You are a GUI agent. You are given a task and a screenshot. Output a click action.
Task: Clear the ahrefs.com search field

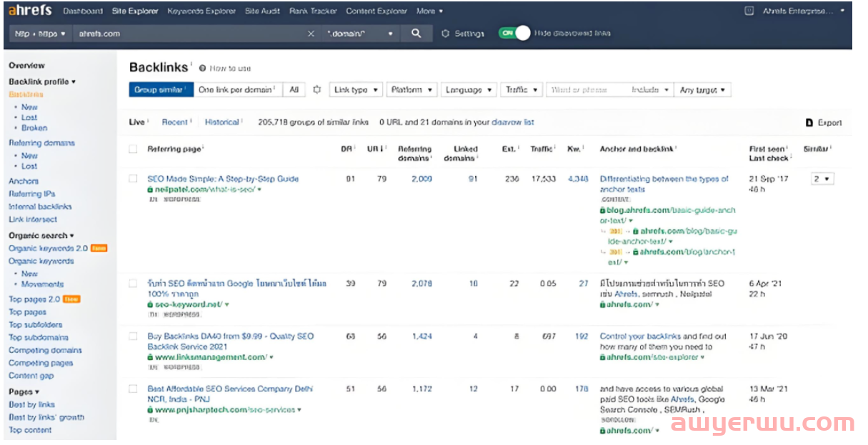click(311, 34)
